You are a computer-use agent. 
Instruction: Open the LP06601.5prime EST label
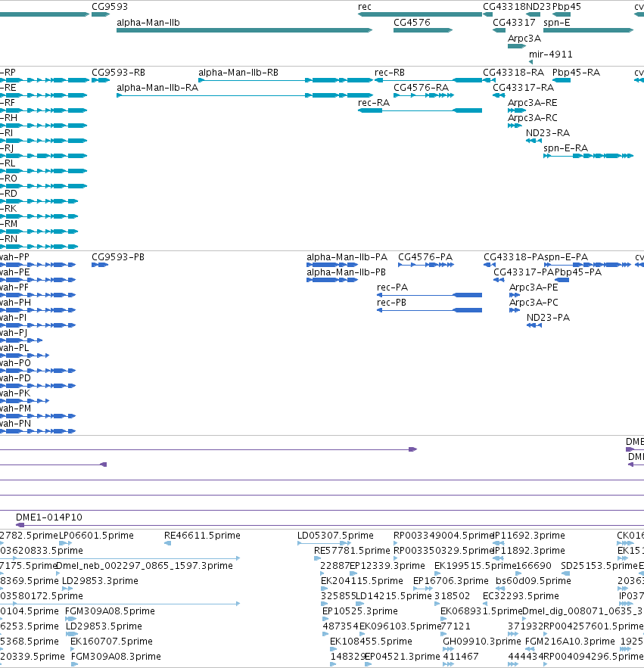(96, 536)
